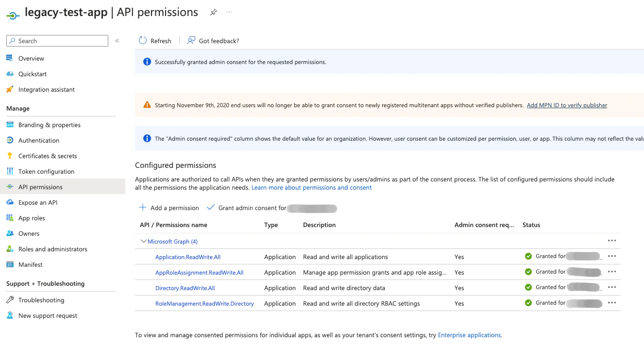Click the Owners people icon
The height and width of the screenshot is (344, 644).
(x=10, y=233)
